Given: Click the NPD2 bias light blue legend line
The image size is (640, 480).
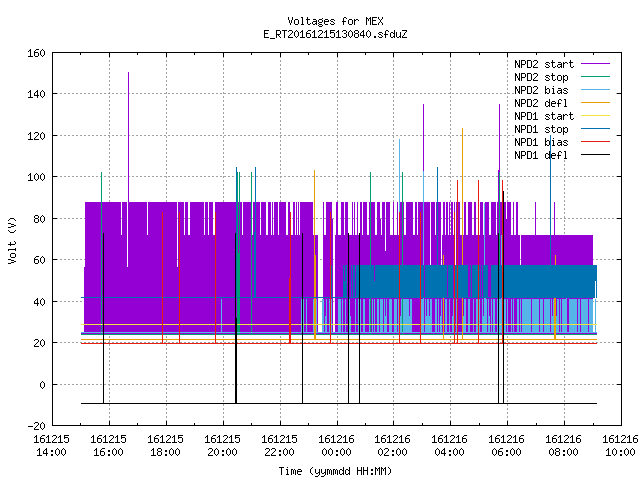Looking at the screenshot, I should tap(595, 90).
